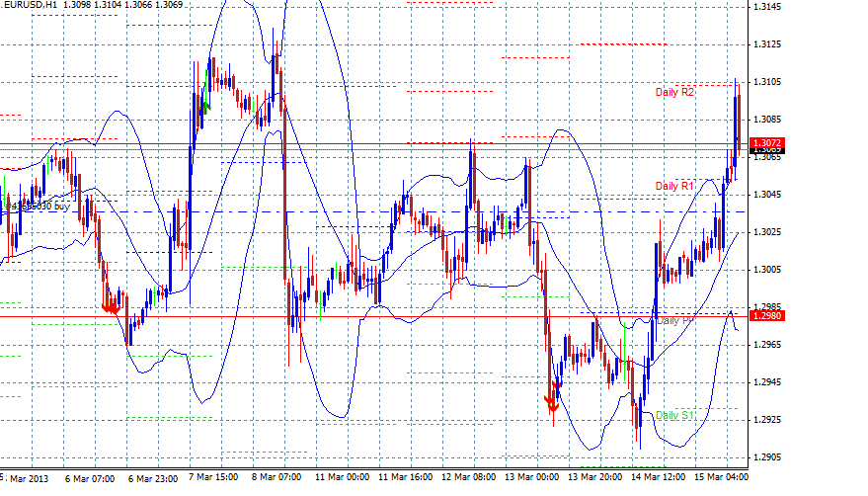Click the 1.2925 price axis value
The width and height of the screenshot is (868, 496).
[767, 420]
